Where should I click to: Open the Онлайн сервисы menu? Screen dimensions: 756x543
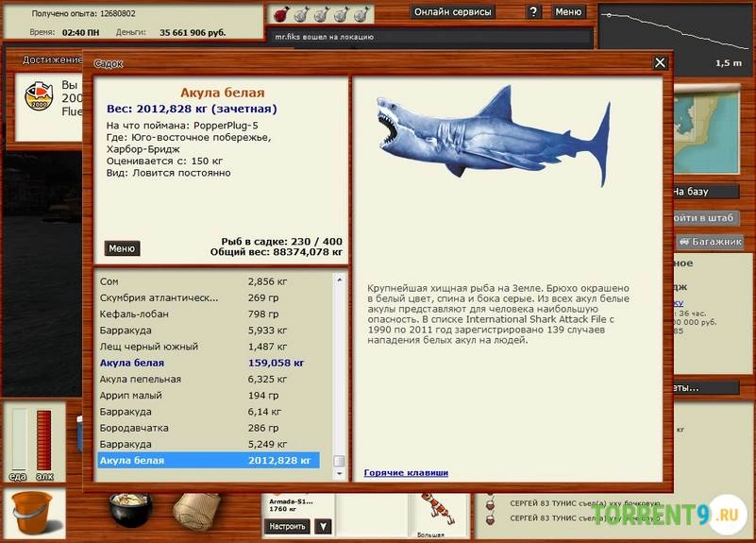pos(452,12)
